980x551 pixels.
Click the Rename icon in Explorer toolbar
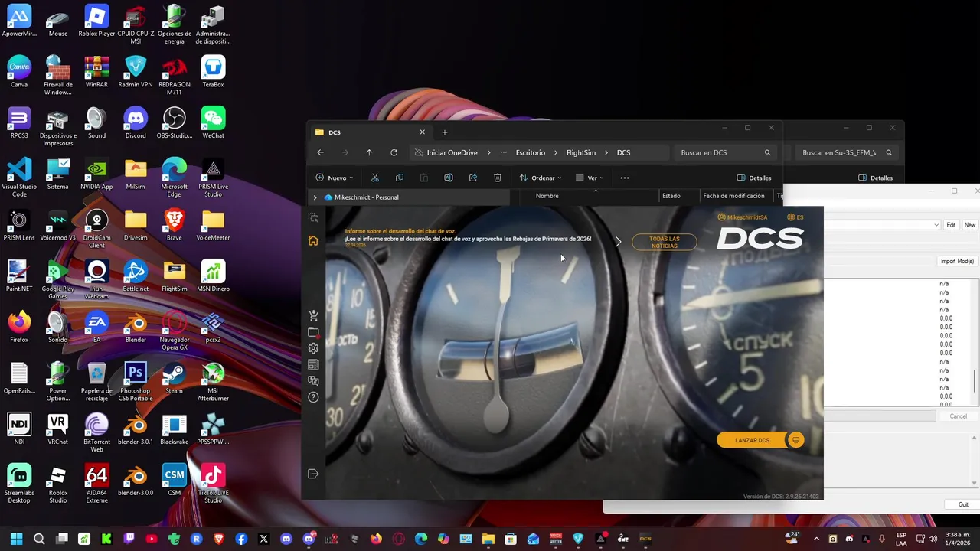449,178
